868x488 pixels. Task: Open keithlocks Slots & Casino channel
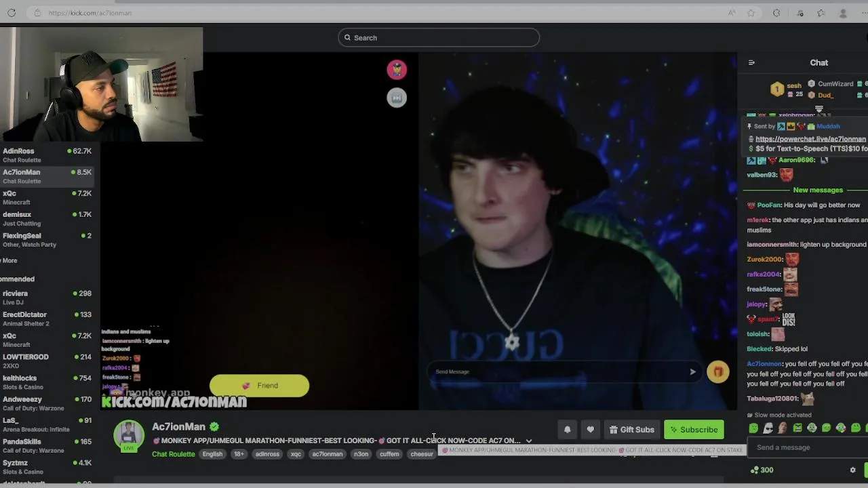pyautogui.click(x=47, y=382)
